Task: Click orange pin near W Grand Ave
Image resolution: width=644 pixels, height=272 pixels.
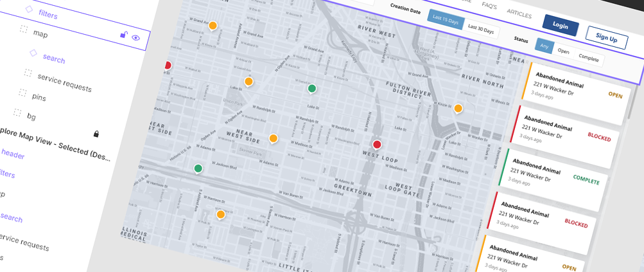Action: 213,26
